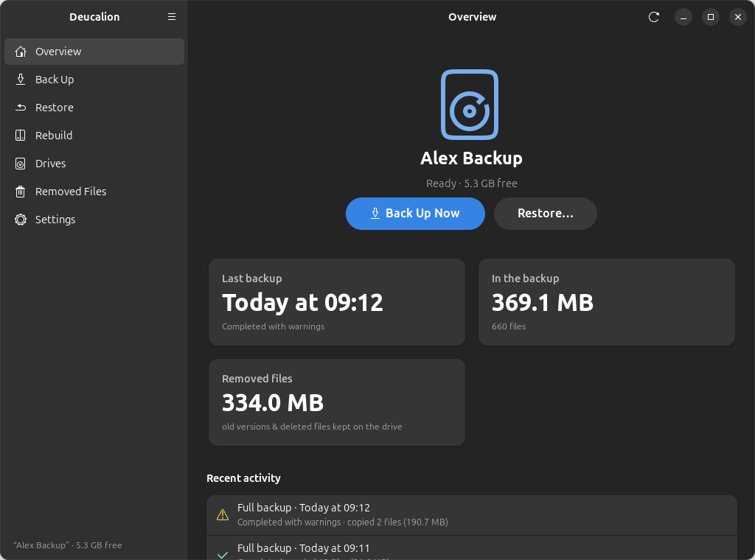
Task: Click the sidebar footer drive status text
Action: point(68,545)
